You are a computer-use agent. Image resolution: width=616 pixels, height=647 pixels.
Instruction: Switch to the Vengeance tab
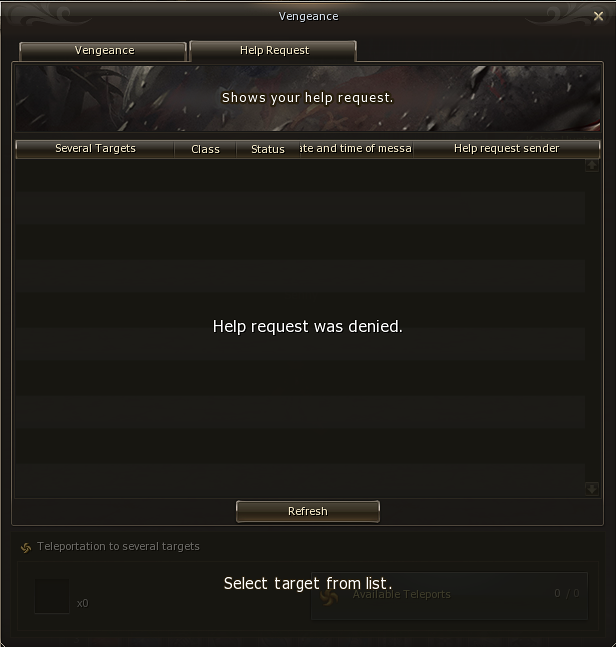(103, 51)
